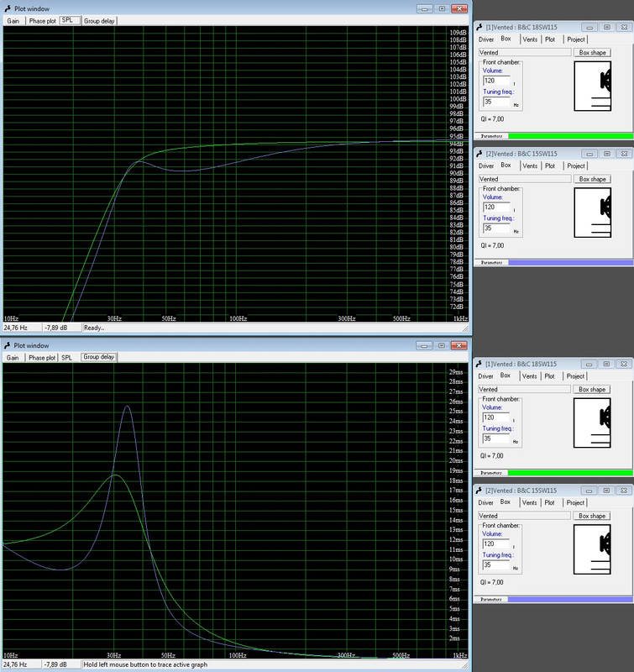Viewport: 634px width, 672px height.
Task: Select the active SPL tab in the upper plot window
Action: click(x=70, y=20)
